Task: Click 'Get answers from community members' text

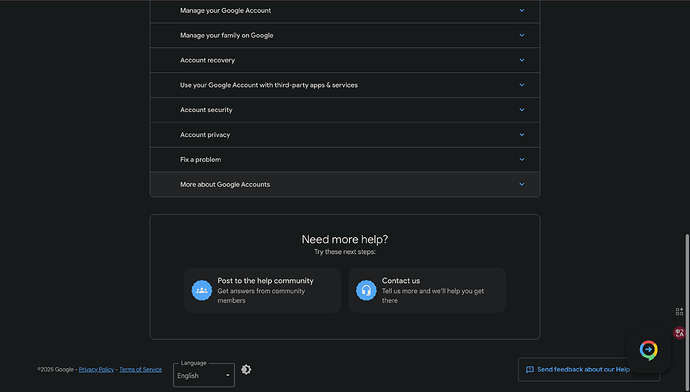Action: point(261,296)
